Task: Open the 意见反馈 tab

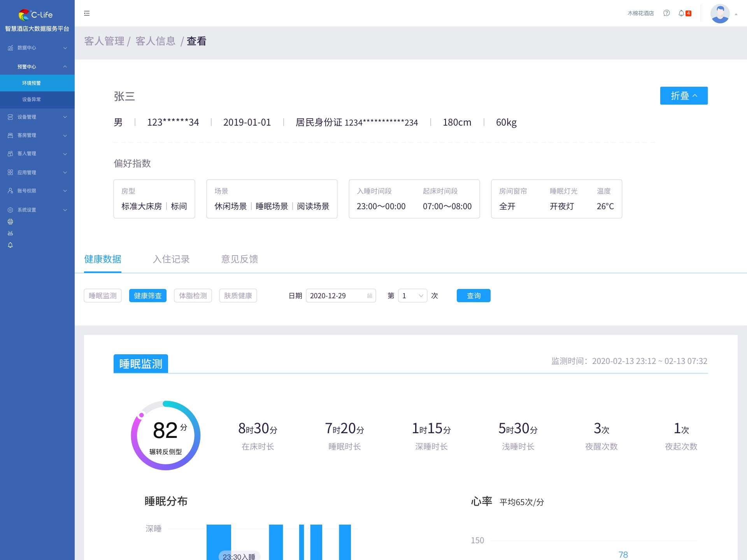Action: [x=239, y=259]
